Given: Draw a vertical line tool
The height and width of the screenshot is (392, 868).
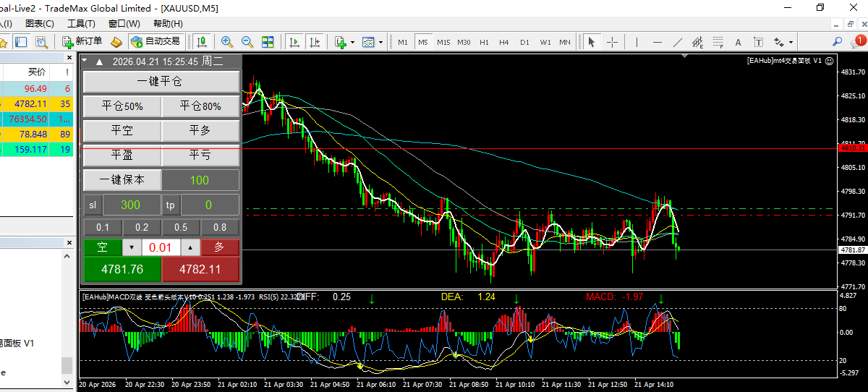Looking at the screenshot, I should 637,42.
